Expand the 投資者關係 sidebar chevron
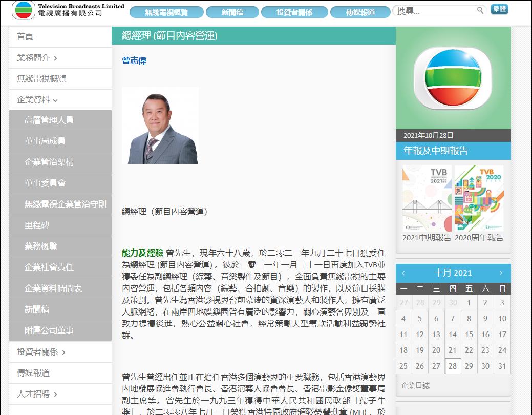Image resolution: width=532 pixels, height=415 pixels. pos(64,352)
